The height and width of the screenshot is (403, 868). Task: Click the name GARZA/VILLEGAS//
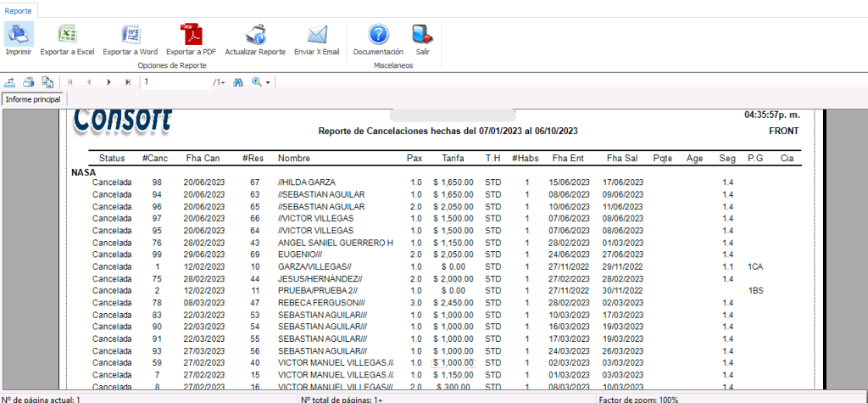click(x=314, y=266)
